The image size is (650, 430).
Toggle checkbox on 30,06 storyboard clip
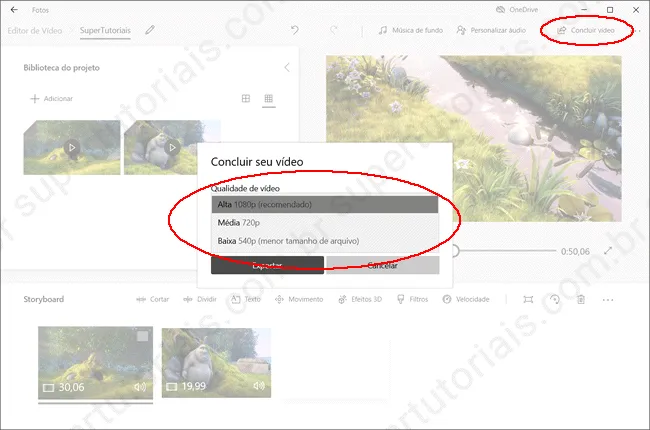(x=142, y=336)
